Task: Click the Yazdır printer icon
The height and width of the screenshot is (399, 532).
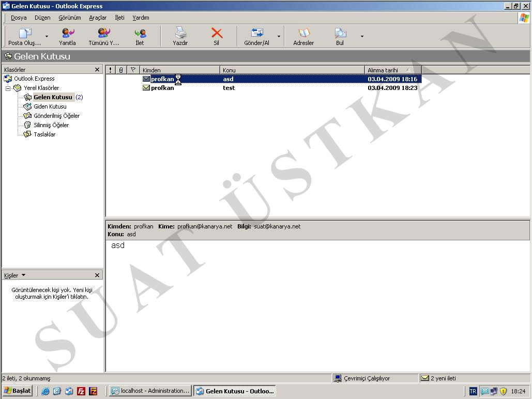Action: tap(180, 33)
